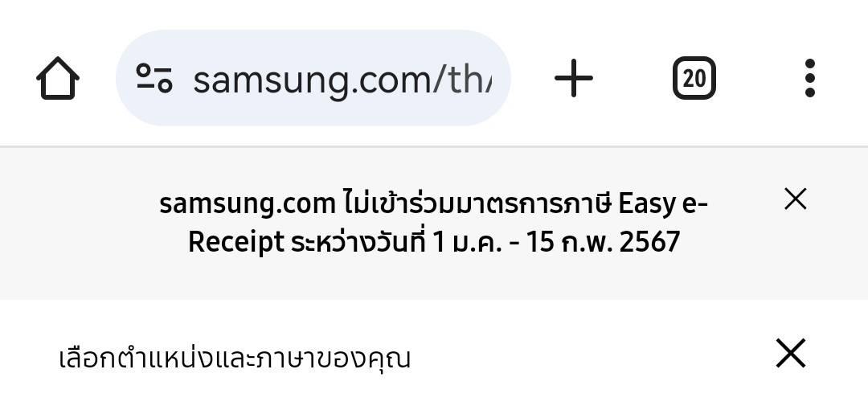Viewport: 868px width, 398px height.
Task: Choose your location and language bar
Action: [x=434, y=353]
